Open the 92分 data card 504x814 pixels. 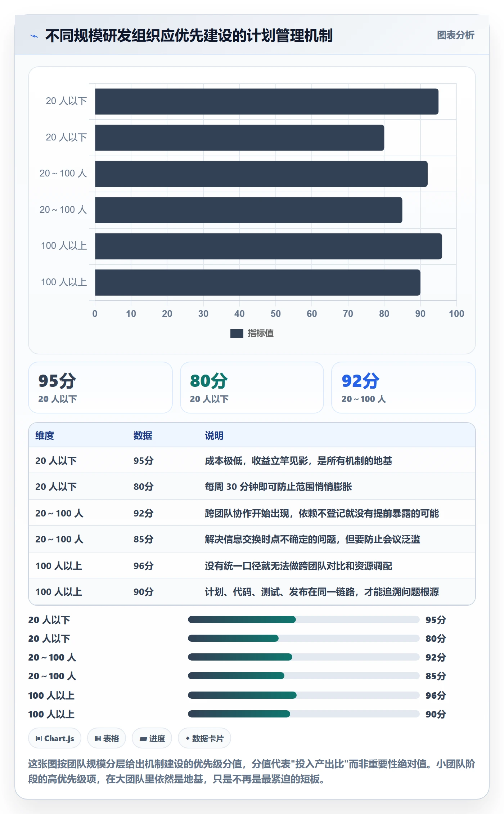(x=404, y=388)
